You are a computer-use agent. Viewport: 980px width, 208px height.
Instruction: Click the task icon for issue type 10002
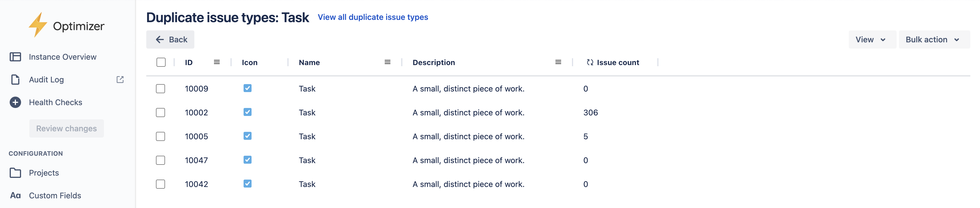point(247,112)
